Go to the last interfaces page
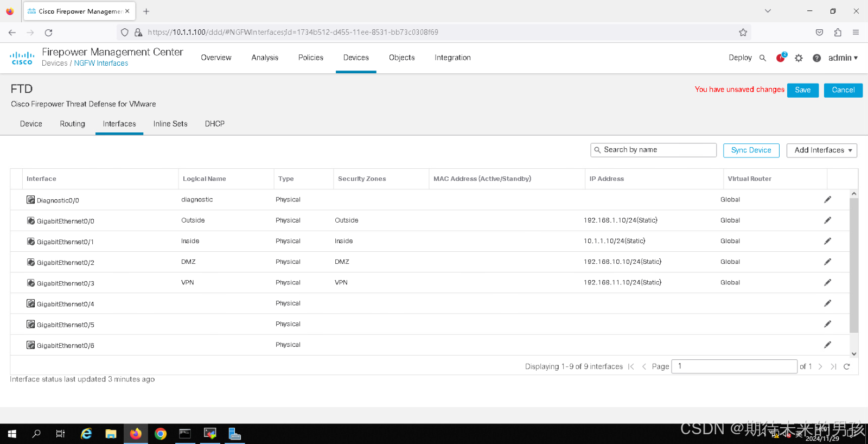 click(833, 366)
